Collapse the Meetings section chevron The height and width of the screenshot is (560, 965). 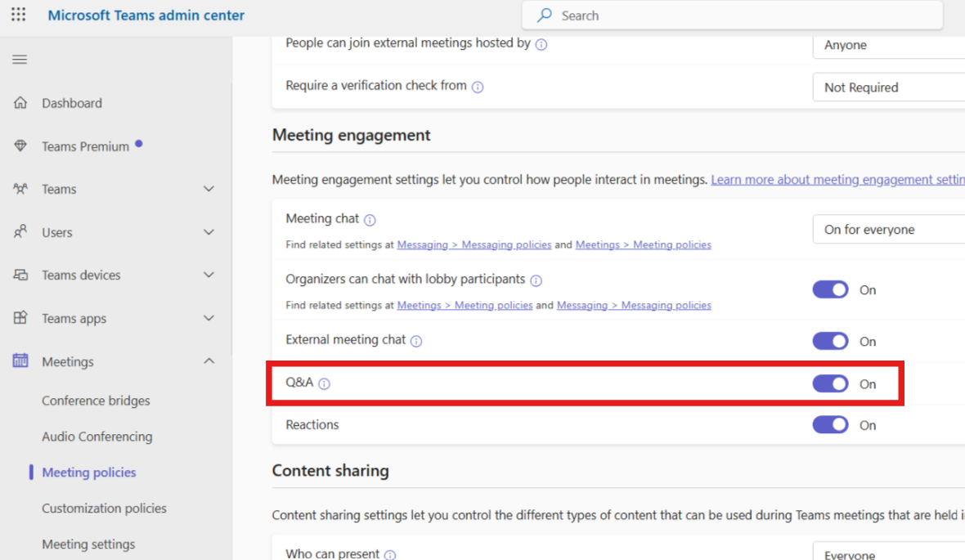click(209, 361)
